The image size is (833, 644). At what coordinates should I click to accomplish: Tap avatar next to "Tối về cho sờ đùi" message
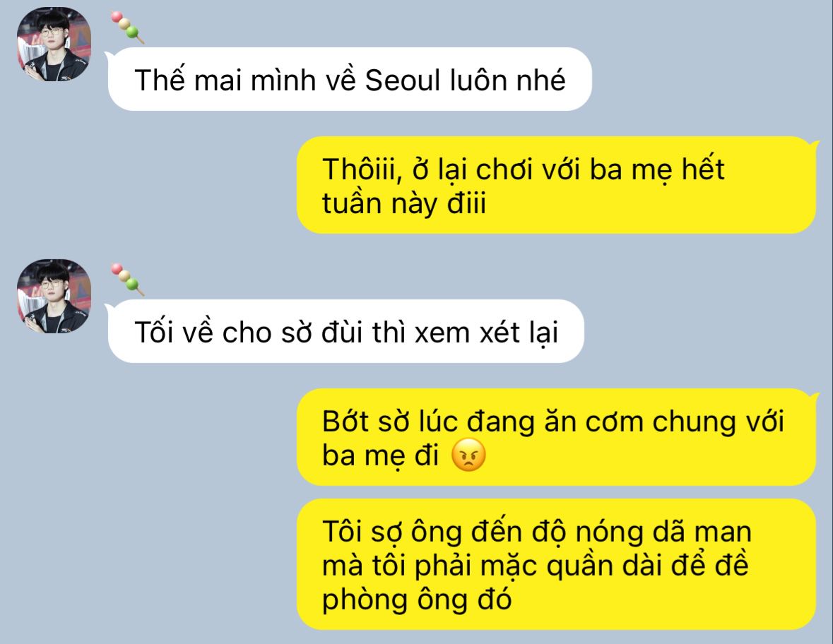click(54, 297)
